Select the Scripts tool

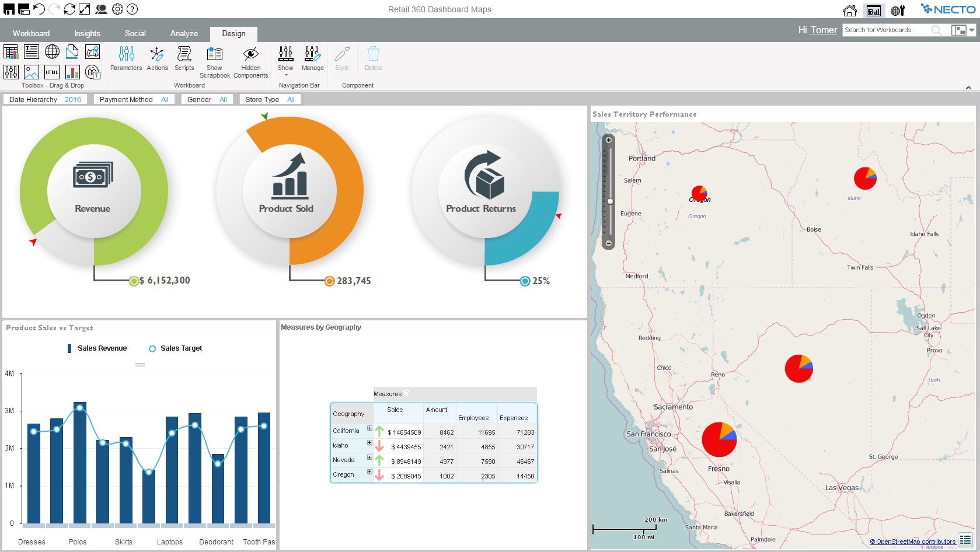click(184, 58)
